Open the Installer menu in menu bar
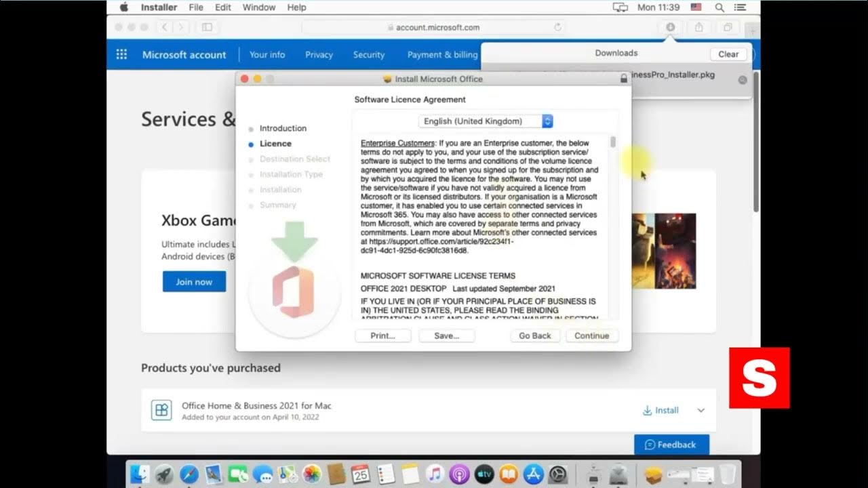 [159, 7]
